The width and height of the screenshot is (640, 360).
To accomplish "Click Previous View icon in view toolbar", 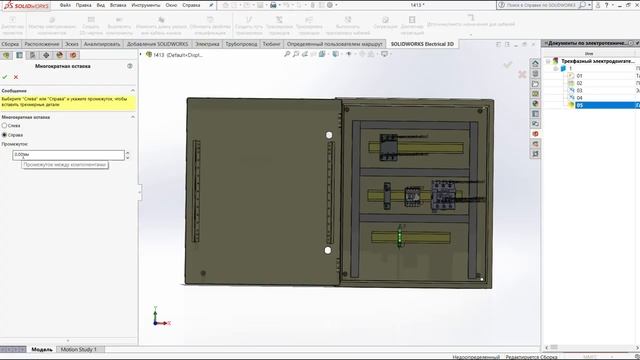I will point(305,54).
